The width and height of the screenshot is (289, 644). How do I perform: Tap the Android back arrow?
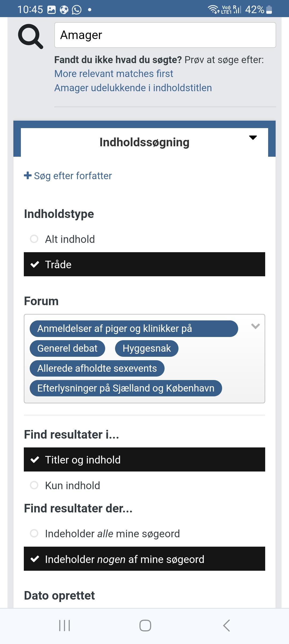click(226, 626)
